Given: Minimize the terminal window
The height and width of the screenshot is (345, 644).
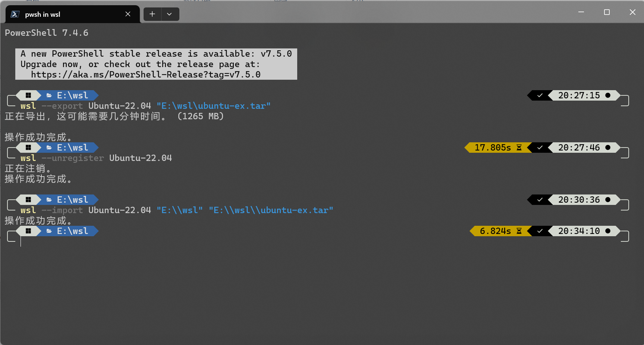Looking at the screenshot, I should (x=581, y=12).
